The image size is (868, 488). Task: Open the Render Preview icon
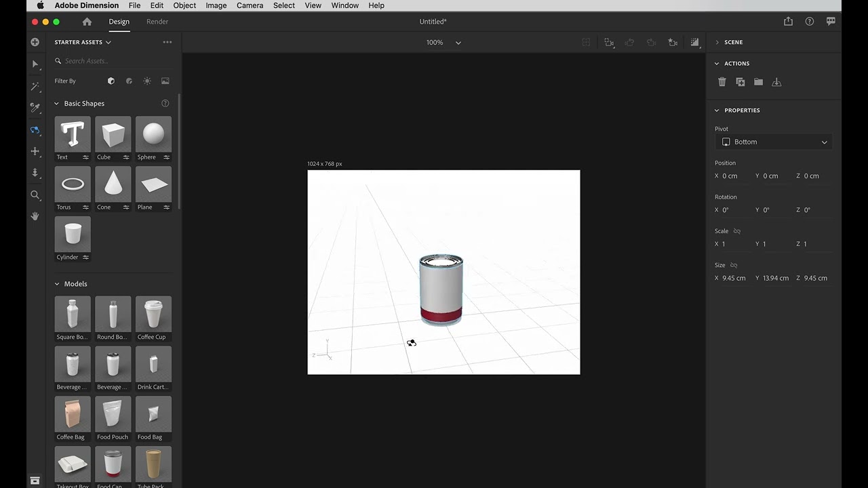click(x=694, y=42)
